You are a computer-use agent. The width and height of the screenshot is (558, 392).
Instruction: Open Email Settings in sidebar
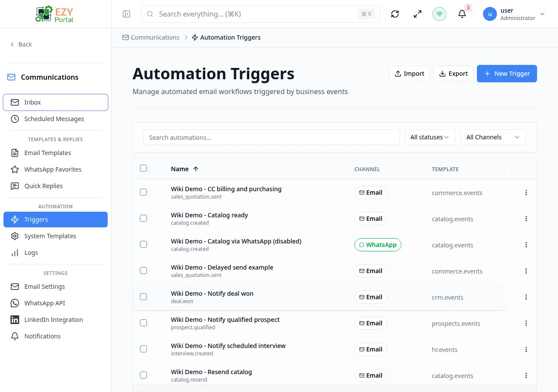click(x=55, y=287)
